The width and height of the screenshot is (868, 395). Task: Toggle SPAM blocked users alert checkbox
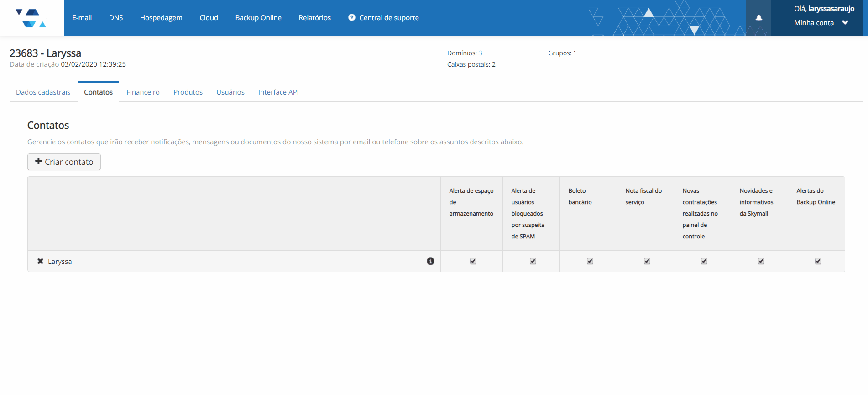pos(533,261)
